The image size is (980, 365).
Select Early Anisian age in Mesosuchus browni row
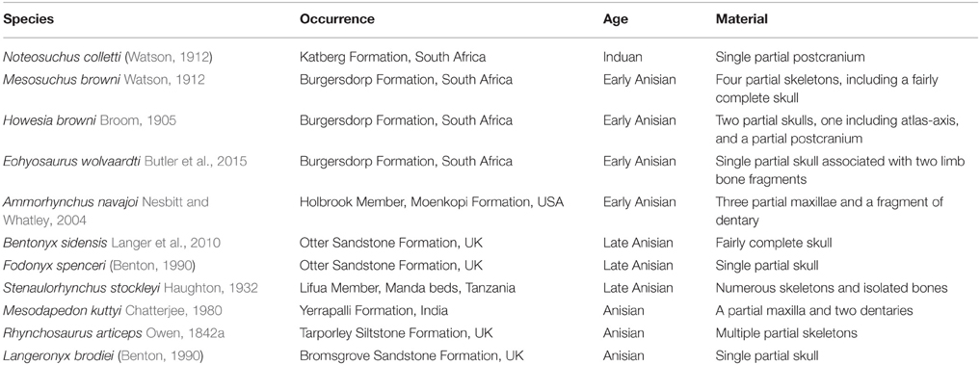(x=639, y=80)
